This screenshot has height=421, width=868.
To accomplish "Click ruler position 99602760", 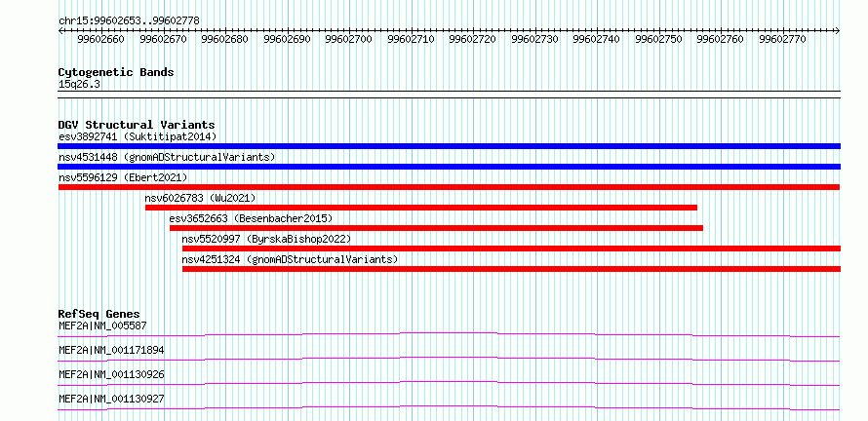I will tap(720, 39).
